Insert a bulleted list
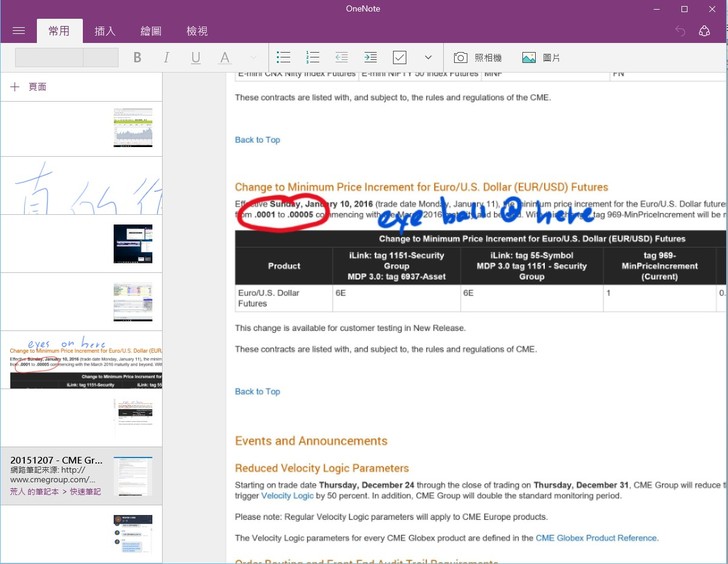Screen dimensions: 728x564 pos(284,58)
